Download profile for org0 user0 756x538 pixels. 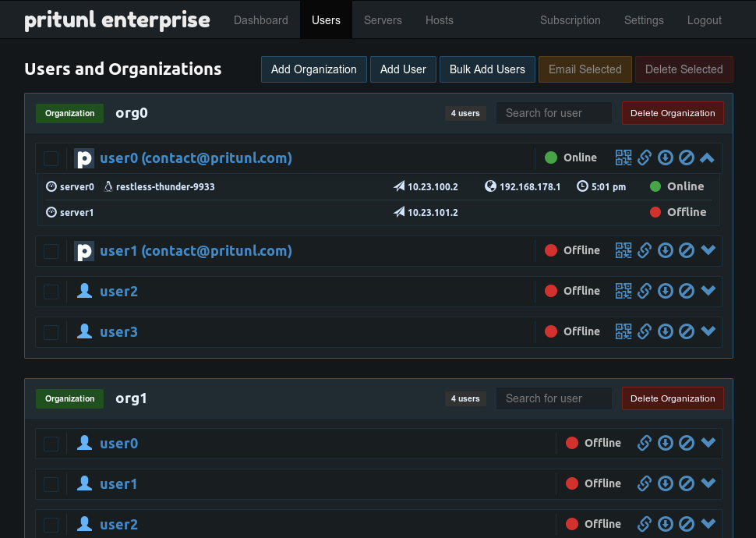666,158
